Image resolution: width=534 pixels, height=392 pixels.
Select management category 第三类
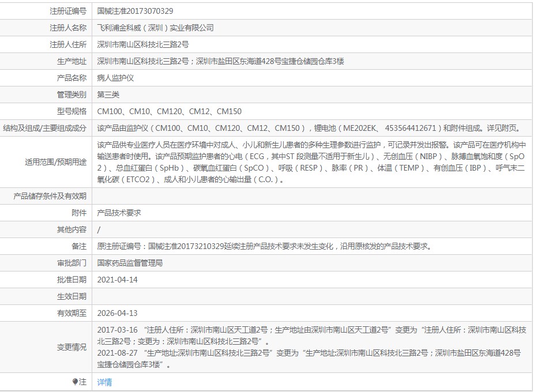(x=108, y=95)
